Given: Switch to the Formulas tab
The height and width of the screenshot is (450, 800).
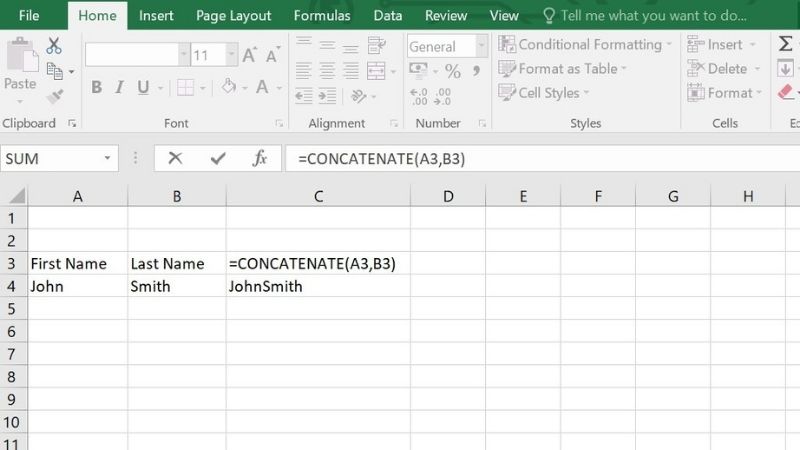Looking at the screenshot, I should pyautogui.click(x=322, y=16).
